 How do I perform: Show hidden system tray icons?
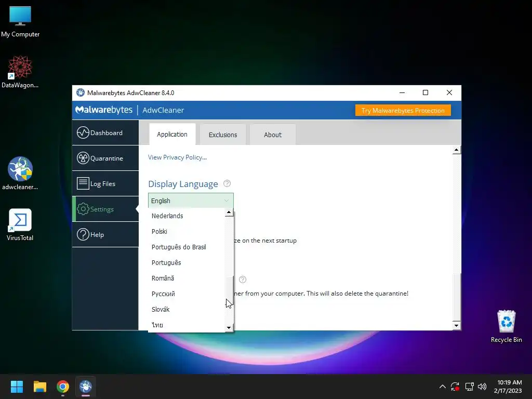tap(443, 387)
